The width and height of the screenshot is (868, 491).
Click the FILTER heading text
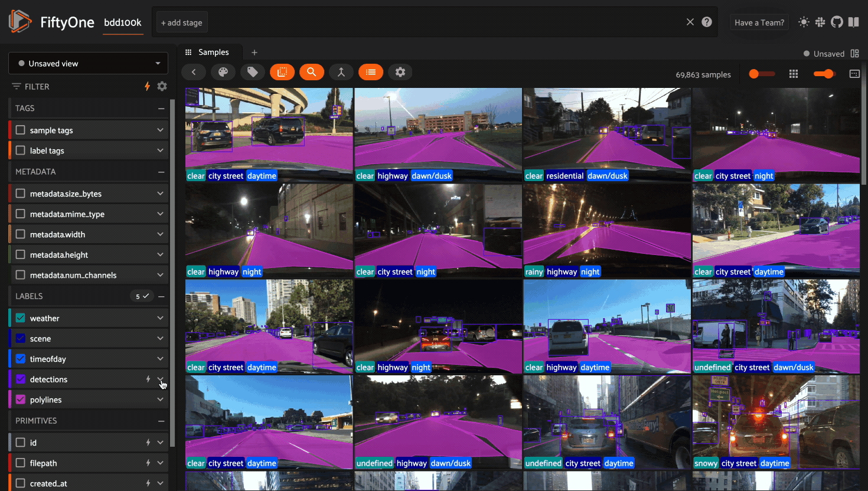pos(37,87)
